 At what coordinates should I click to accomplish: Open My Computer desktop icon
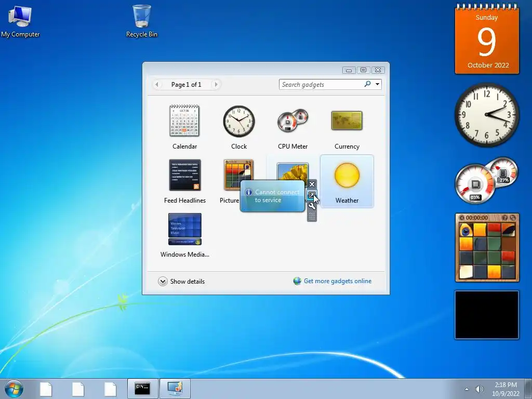[20, 21]
